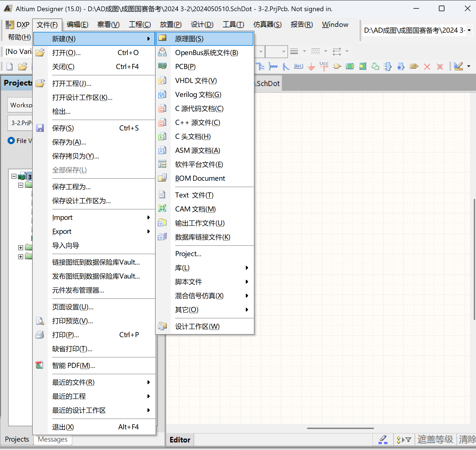
Task: Click the Place Port toolbar icon
Action: (414, 66)
